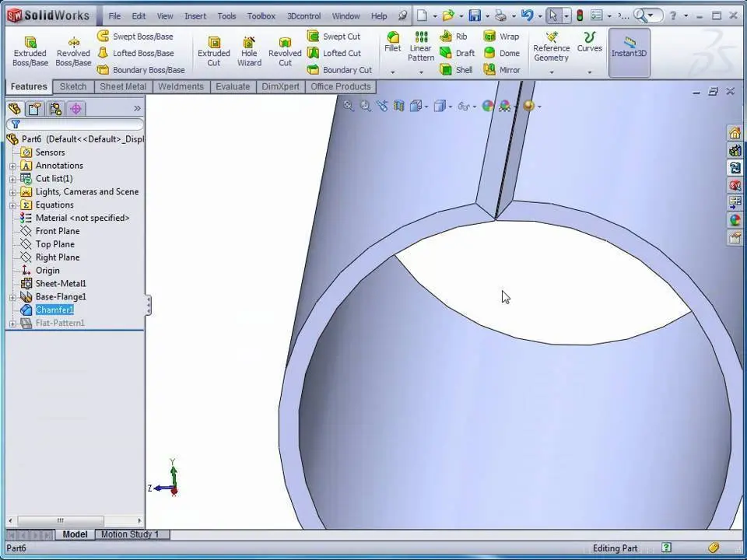Expand the Annotations folder in the tree
The height and width of the screenshot is (560, 747).
(x=12, y=166)
